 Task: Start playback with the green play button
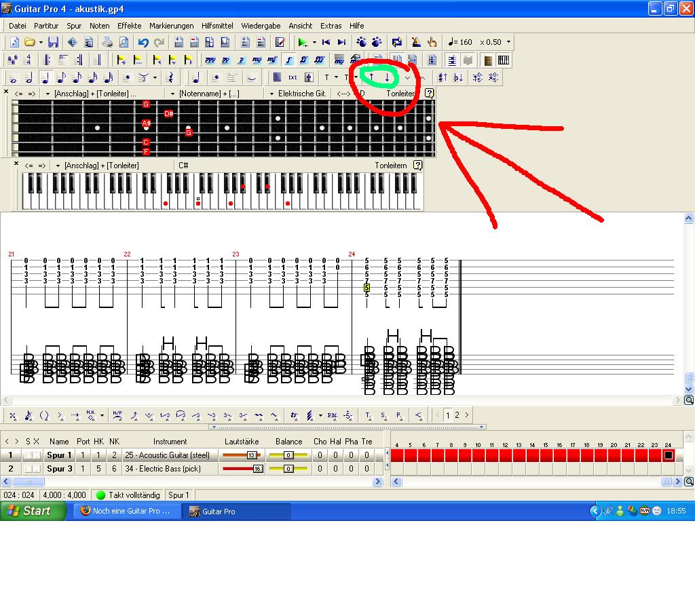point(303,42)
